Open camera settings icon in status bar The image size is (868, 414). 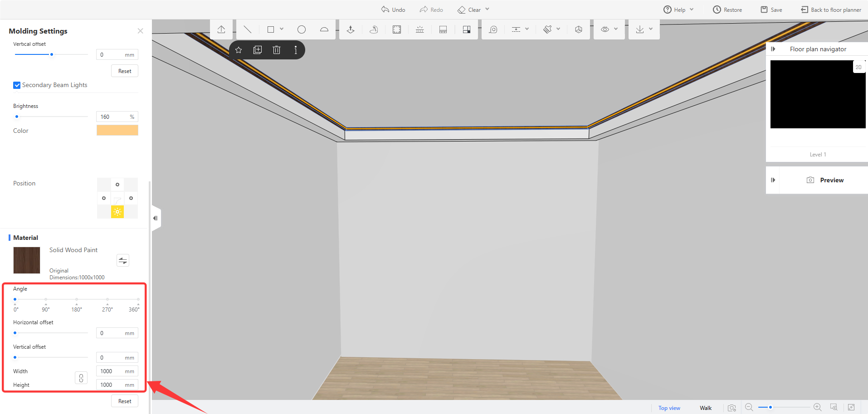click(x=732, y=408)
